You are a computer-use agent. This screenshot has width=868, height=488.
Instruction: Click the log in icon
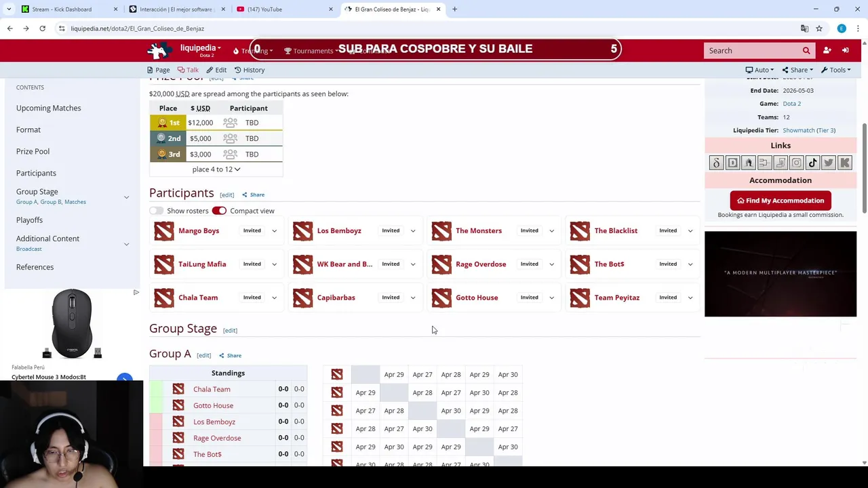point(845,51)
